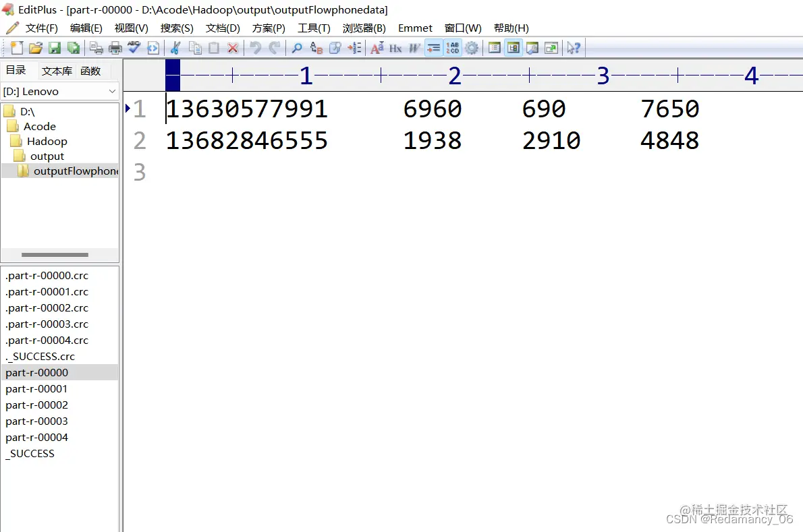Viewport: 803px width, 532px height.
Task: Open the 工具(T) menu
Action: click(314, 28)
